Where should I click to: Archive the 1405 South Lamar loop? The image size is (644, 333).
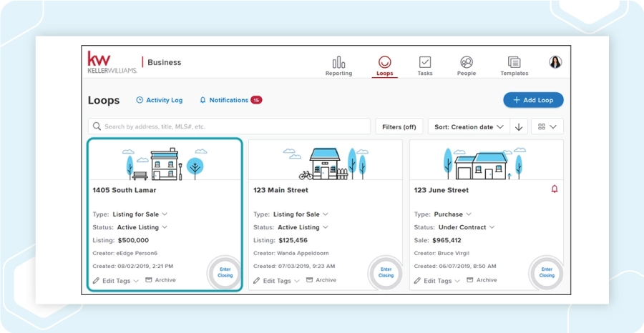pos(160,280)
